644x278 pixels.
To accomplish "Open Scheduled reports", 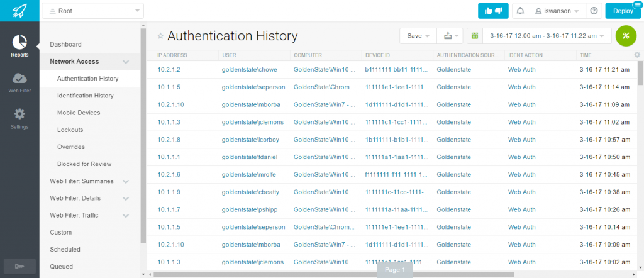I will tap(65, 250).
